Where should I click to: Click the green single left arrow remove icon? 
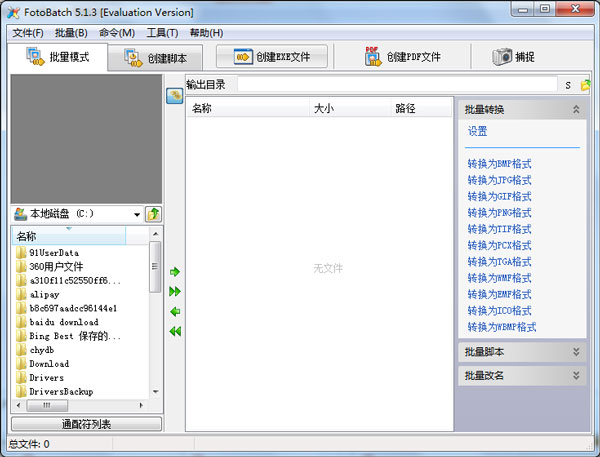(x=175, y=312)
